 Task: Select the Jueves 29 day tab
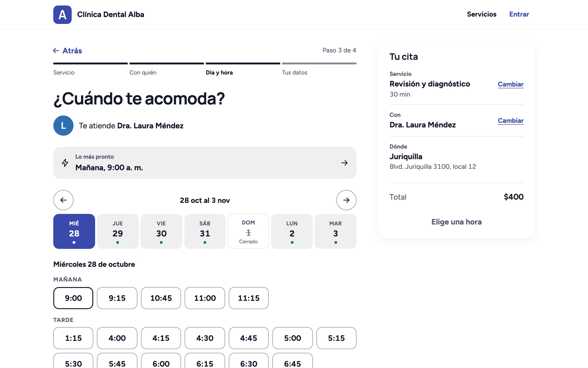[118, 231]
